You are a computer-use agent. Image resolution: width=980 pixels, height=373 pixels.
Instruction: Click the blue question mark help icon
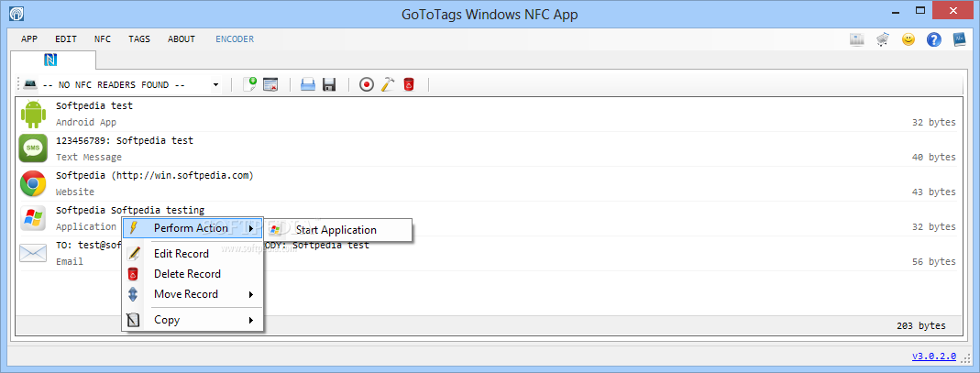pos(934,39)
